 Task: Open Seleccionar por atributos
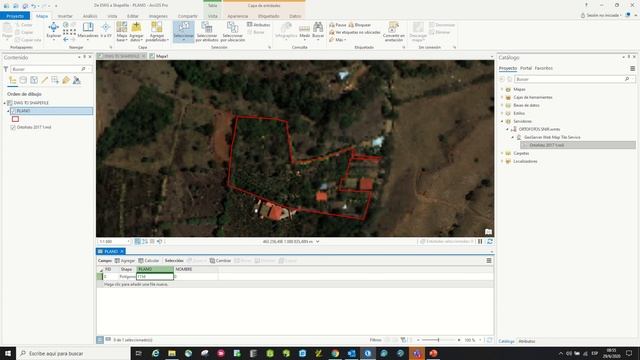point(207,31)
